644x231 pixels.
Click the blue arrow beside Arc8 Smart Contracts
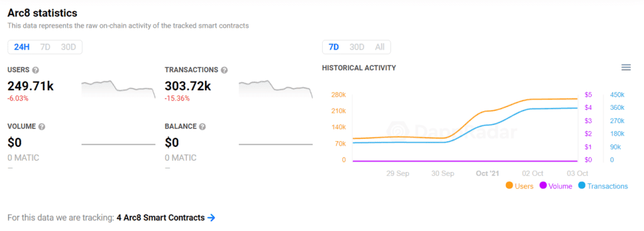[x=211, y=218]
